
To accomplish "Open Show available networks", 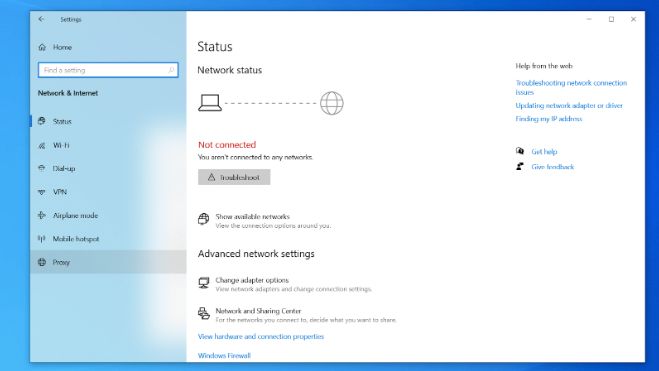I will point(265,221).
